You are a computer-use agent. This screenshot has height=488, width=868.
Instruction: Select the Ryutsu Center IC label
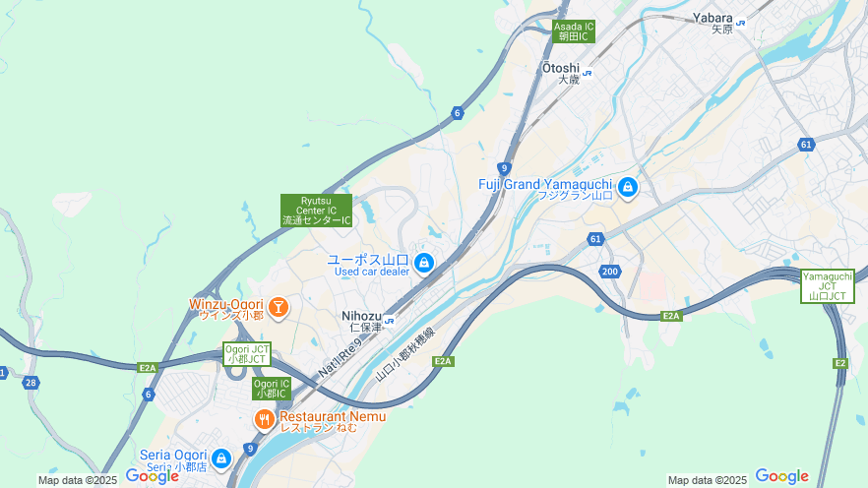316,211
